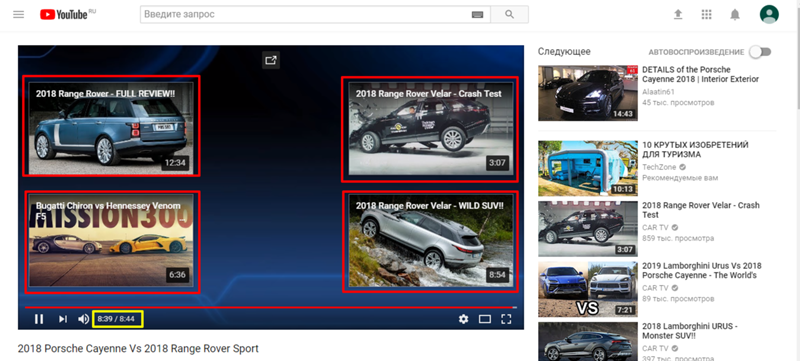The image size is (800, 361).
Task: Open end card 'Range Rover Velar - Crash Test'
Action: point(430,129)
